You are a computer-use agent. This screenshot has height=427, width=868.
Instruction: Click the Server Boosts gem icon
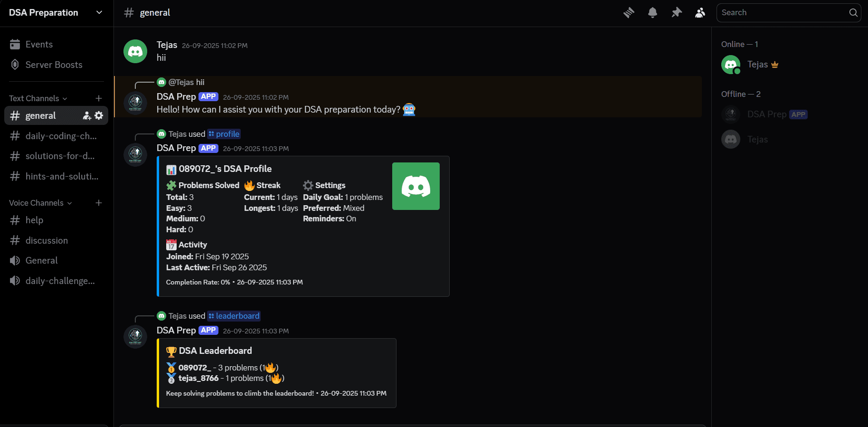(x=15, y=65)
